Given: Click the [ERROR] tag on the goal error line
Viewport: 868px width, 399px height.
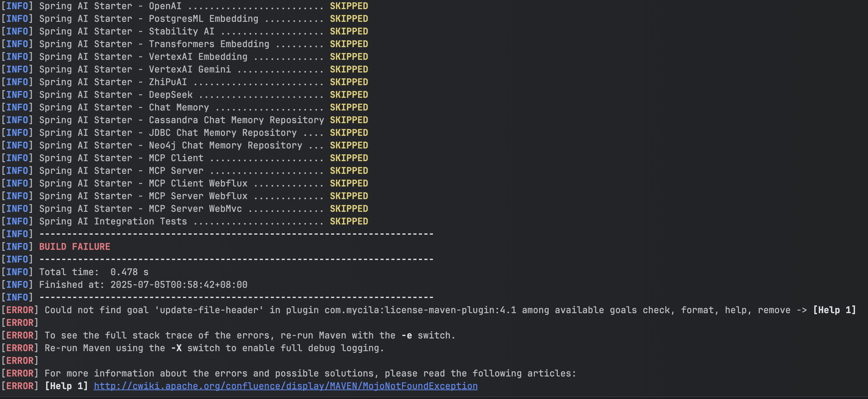Looking at the screenshot, I should pyautogui.click(x=20, y=310).
